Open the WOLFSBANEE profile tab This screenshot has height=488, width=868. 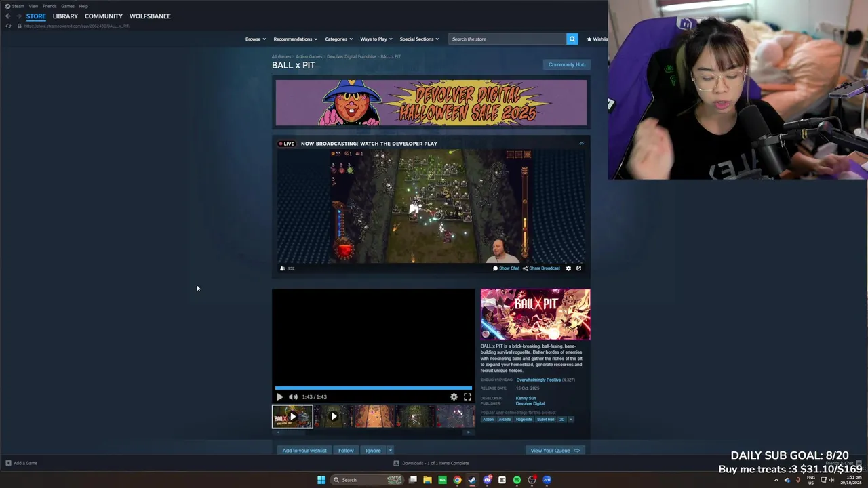(150, 16)
